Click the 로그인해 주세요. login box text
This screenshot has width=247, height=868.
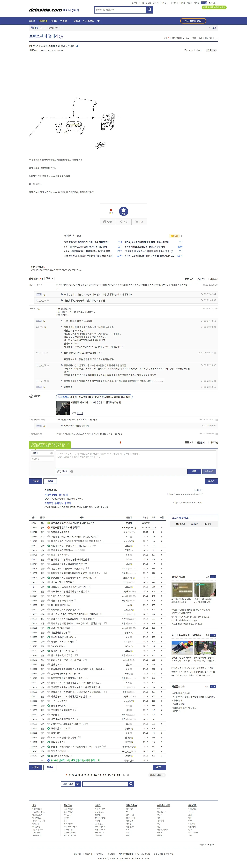pos(180,518)
